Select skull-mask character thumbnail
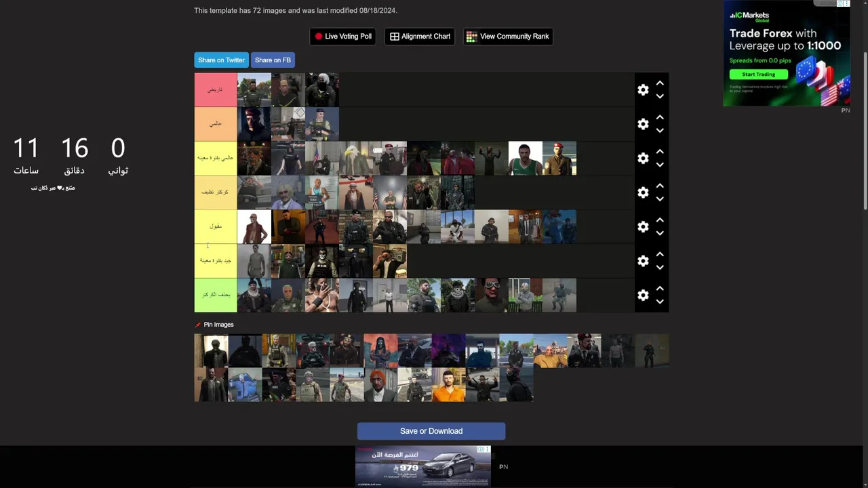The height and width of the screenshot is (488, 868). pyautogui.click(x=322, y=261)
